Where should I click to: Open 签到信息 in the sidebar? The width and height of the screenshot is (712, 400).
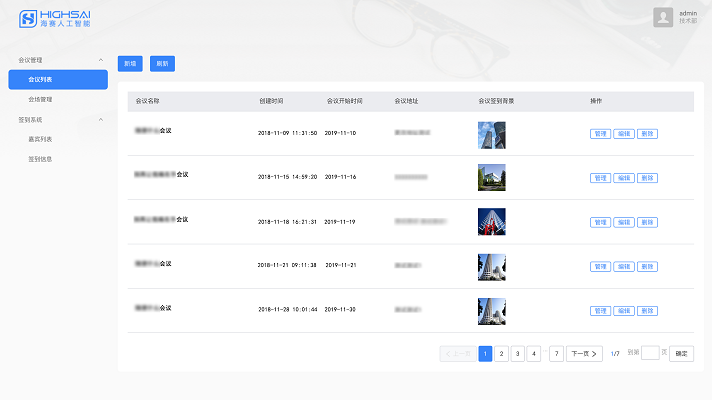tap(40, 158)
